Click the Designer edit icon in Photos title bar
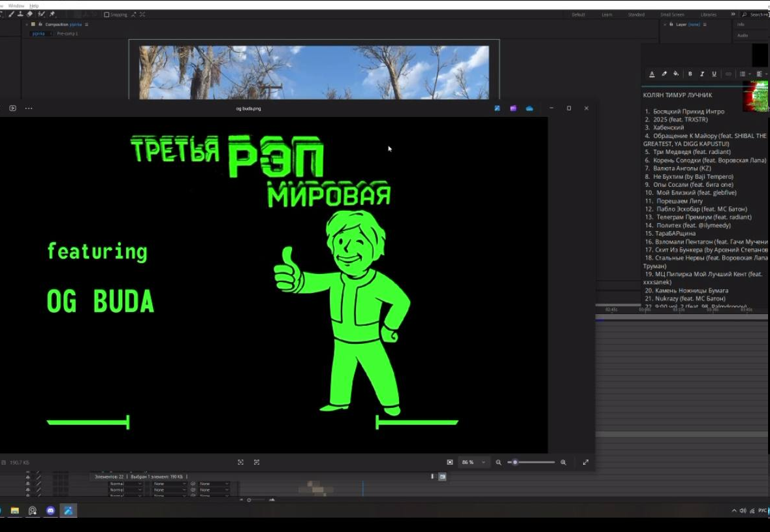The width and height of the screenshot is (770, 532). 497,108
